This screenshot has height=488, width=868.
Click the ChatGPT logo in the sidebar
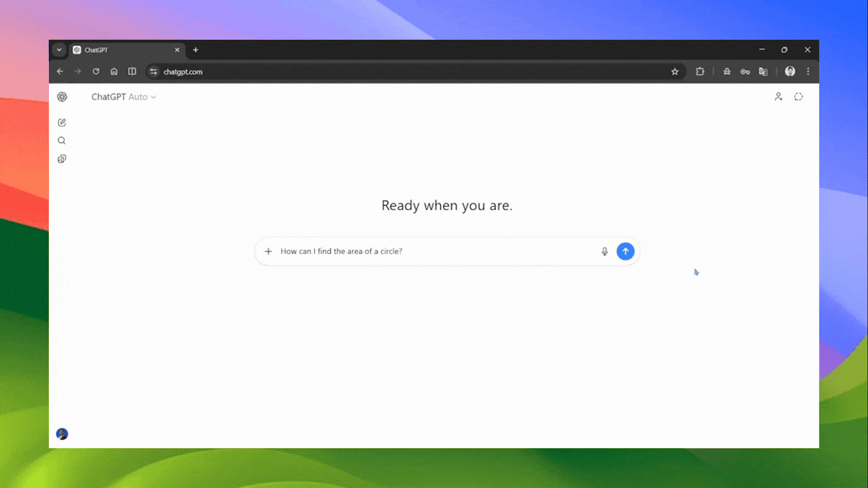[62, 97]
